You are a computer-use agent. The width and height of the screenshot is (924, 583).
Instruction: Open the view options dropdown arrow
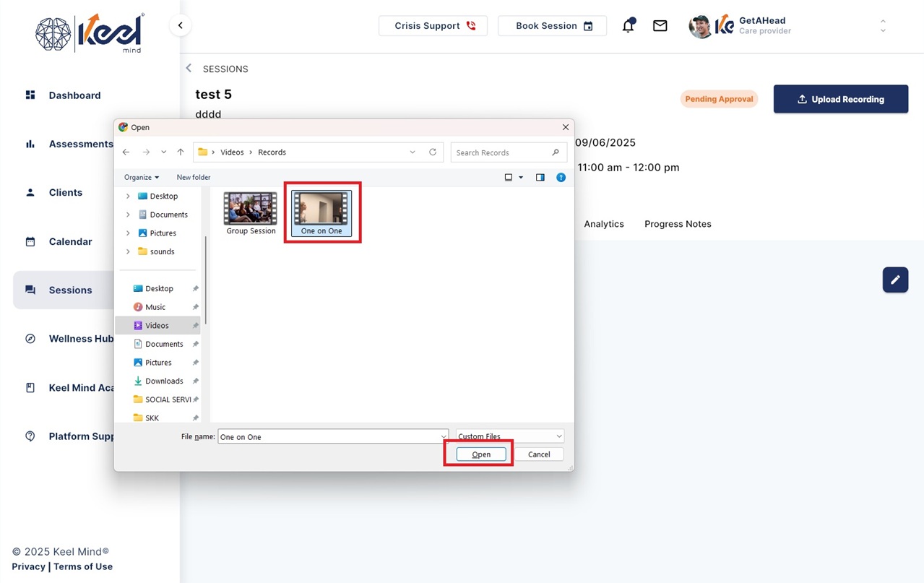click(x=521, y=177)
